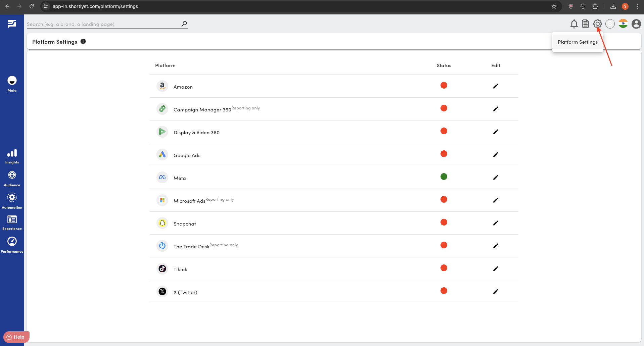
Task: Open Automation in the sidebar
Action: pos(12,201)
